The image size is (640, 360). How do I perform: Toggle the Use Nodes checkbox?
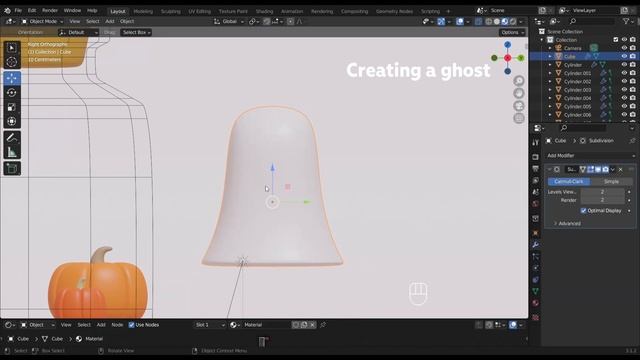click(131, 325)
